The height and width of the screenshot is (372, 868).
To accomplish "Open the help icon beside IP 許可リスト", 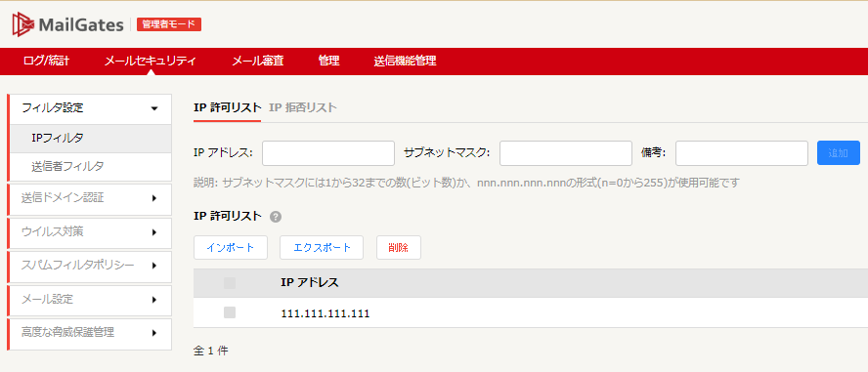I will click(276, 217).
